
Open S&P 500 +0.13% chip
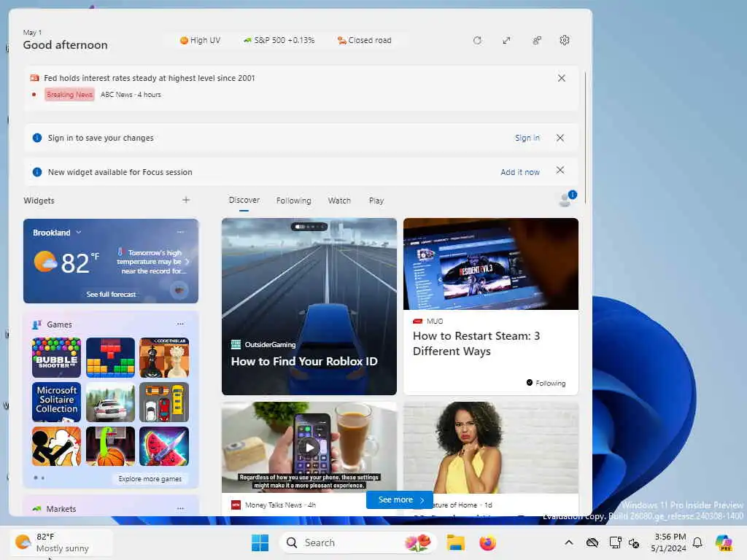pos(279,41)
